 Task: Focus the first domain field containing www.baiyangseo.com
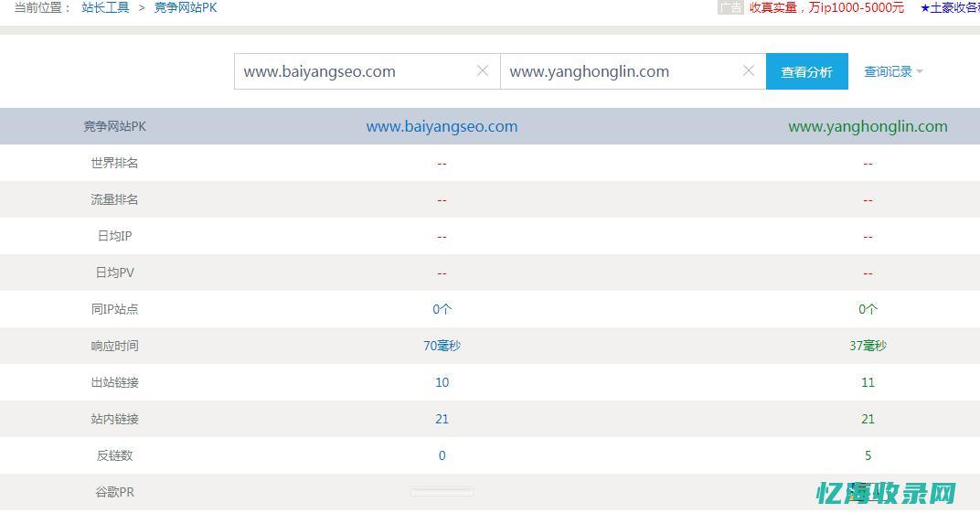(x=352, y=71)
